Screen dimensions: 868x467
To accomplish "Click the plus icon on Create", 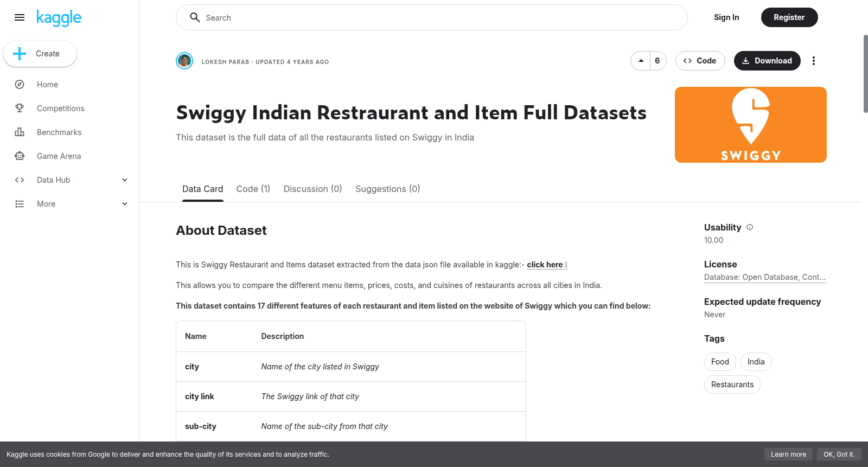I will coord(20,54).
